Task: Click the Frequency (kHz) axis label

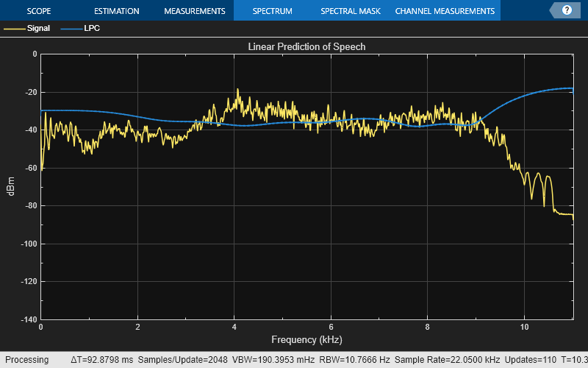Action: (x=306, y=340)
